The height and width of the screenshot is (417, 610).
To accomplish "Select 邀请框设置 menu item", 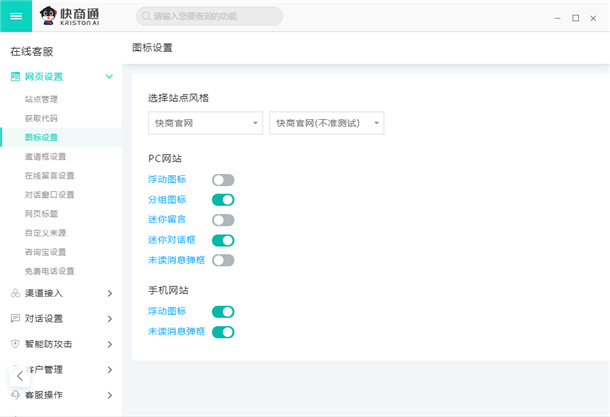I will coord(46,156).
